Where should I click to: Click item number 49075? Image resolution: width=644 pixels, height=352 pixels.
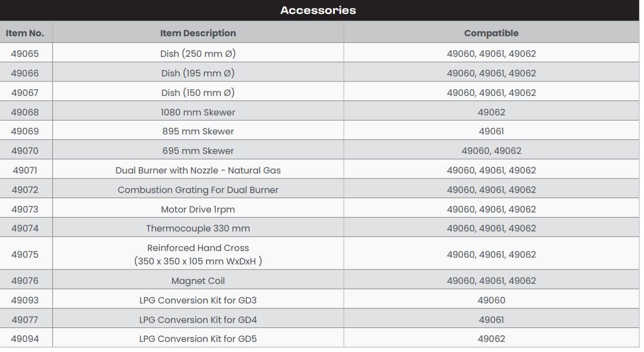click(x=25, y=254)
